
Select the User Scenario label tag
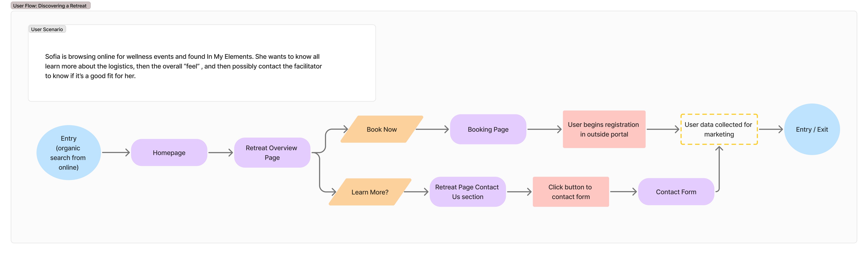point(47,29)
